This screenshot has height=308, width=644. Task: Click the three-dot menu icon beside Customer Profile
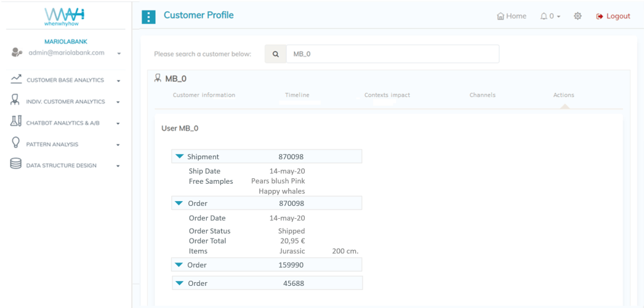pos(148,17)
